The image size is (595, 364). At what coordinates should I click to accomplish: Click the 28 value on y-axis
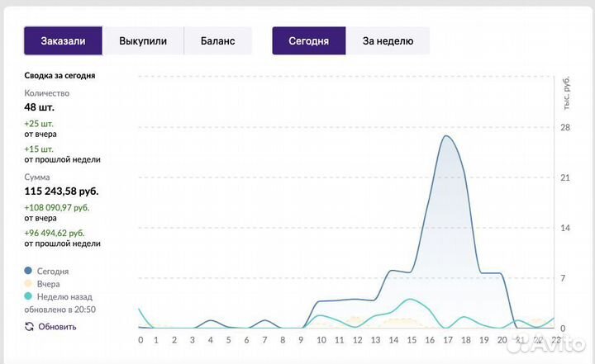tap(565, 127)
